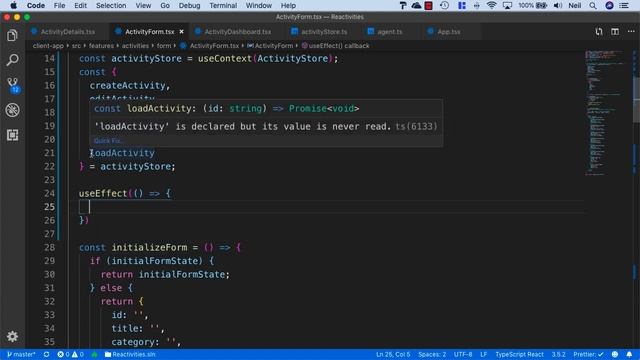
Task: Close the ActivityForm.tsx tab
Action: pyautogui.click(x=181, y=31)
